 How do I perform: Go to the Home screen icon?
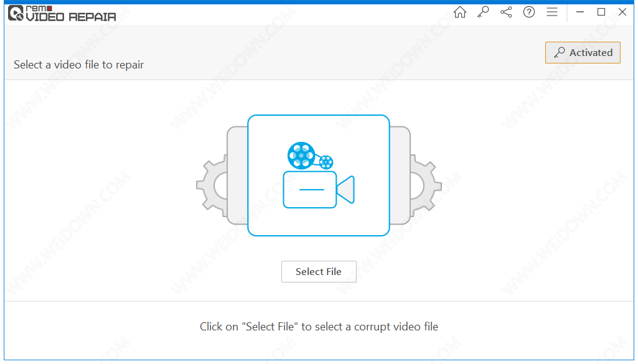[460, 12]
